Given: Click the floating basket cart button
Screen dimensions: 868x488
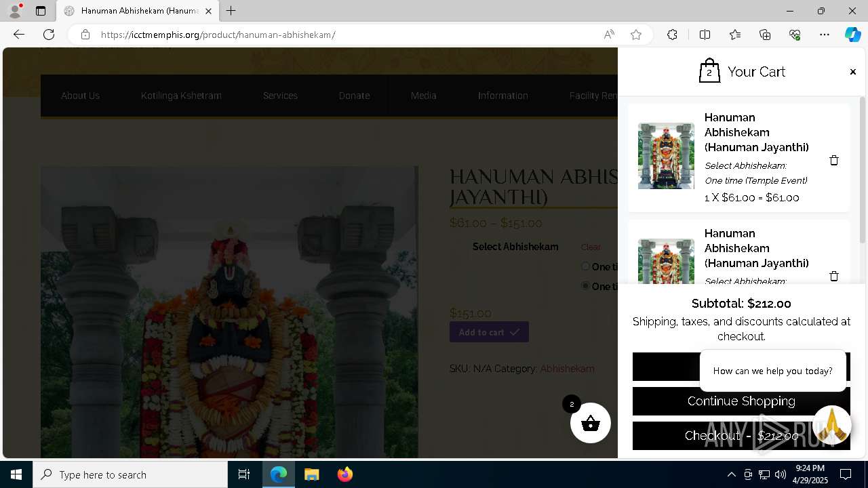Looking at the screenshot, I should point(591,423).
